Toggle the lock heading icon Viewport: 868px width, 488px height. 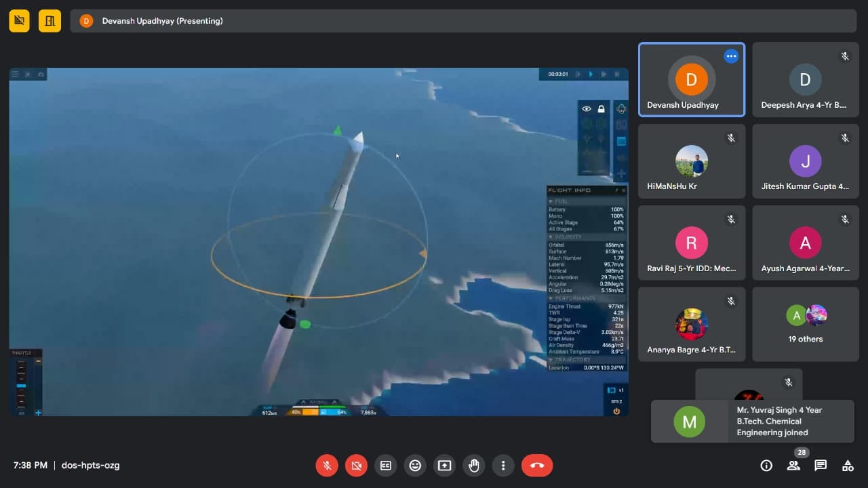click(x=601, y=109)
